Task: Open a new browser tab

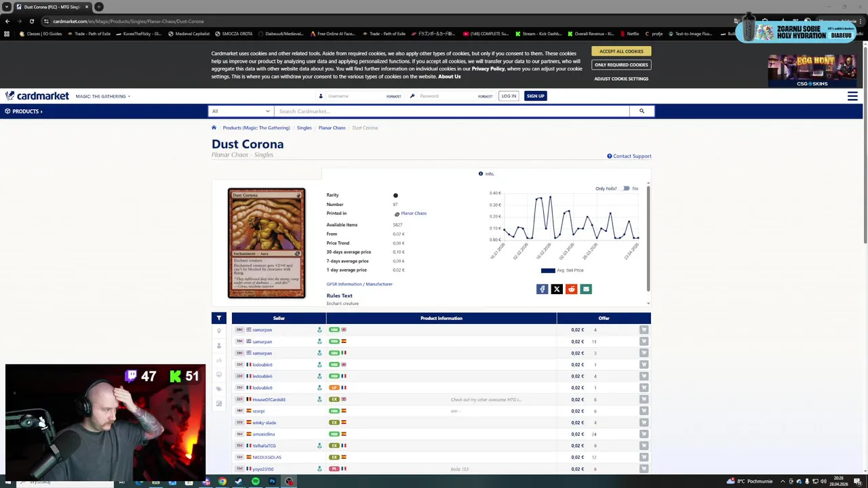Action: (99, 7)
